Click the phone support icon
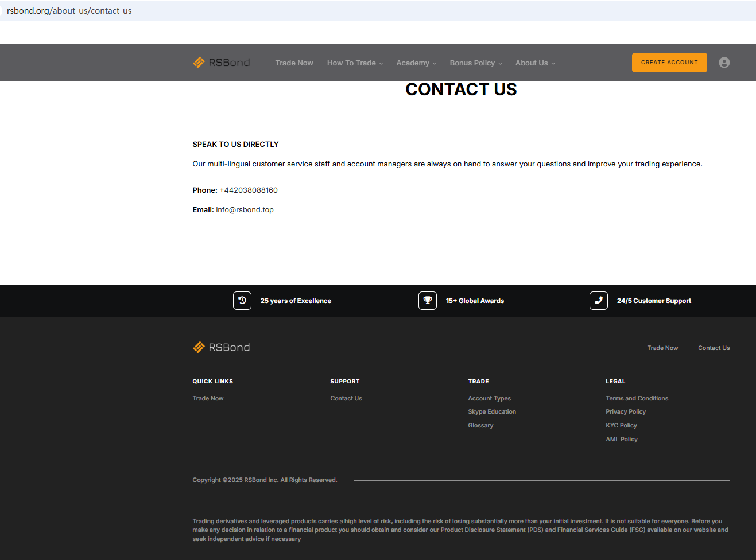756x560 pixels. (599, 301)
